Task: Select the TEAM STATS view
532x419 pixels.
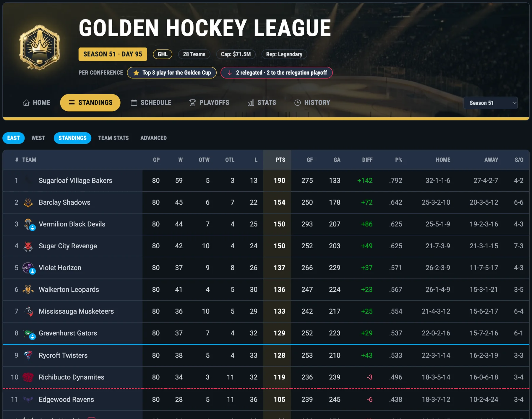Action: click(113, 138)
